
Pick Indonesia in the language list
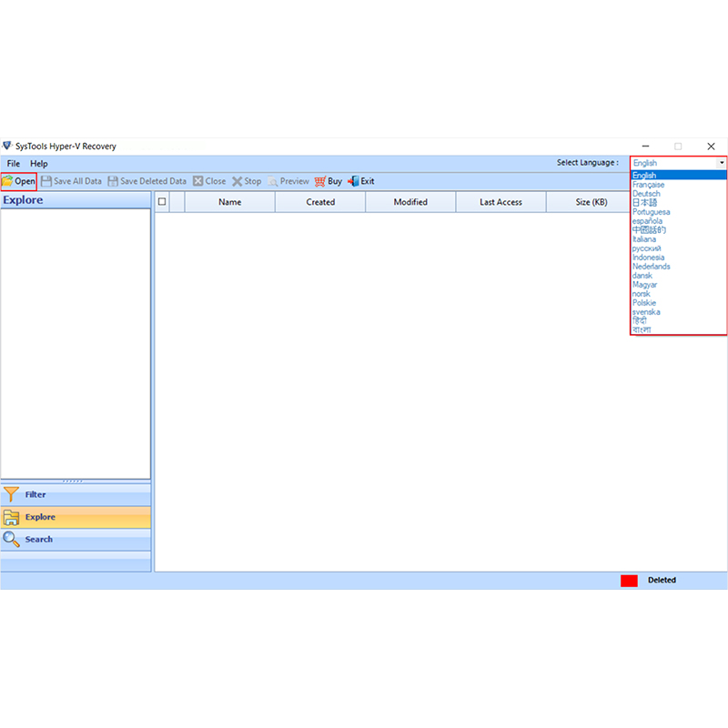pyautogui.click(x=679, y=258)
